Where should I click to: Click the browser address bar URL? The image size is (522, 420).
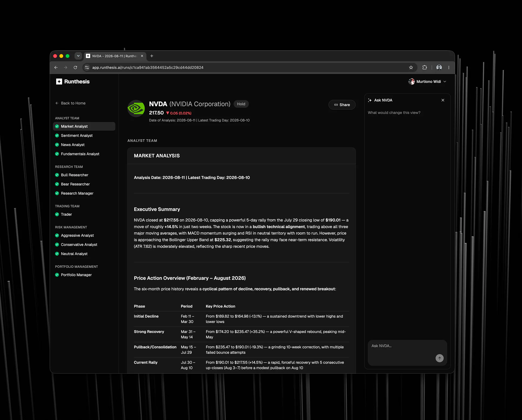148,67
